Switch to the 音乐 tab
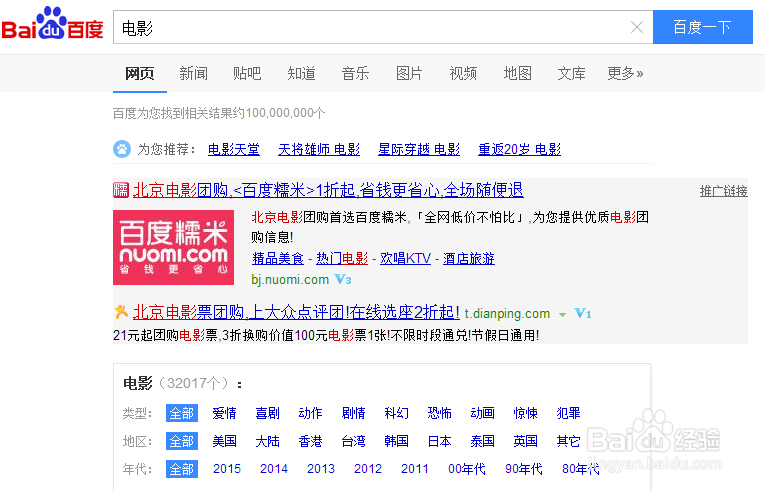Image resolution: width=765 pixels, height=491 pixels. click(356, 73)
